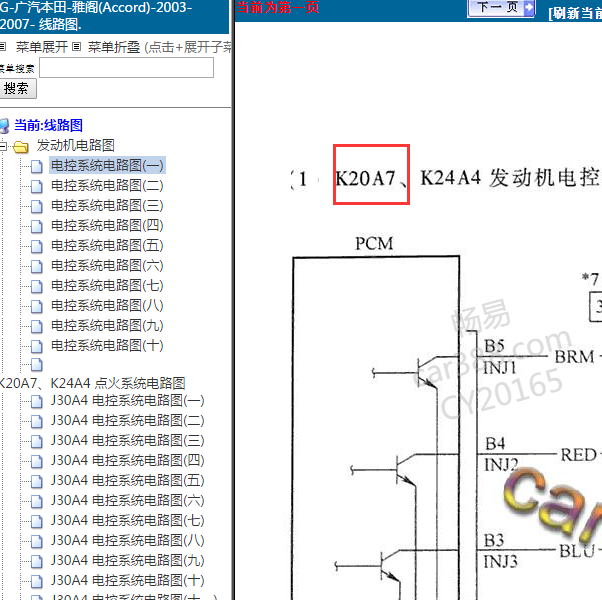Click page icon beside 电控系统电路图(八)
The height and width of the screenshot is (600, 602).
point(36,306)
